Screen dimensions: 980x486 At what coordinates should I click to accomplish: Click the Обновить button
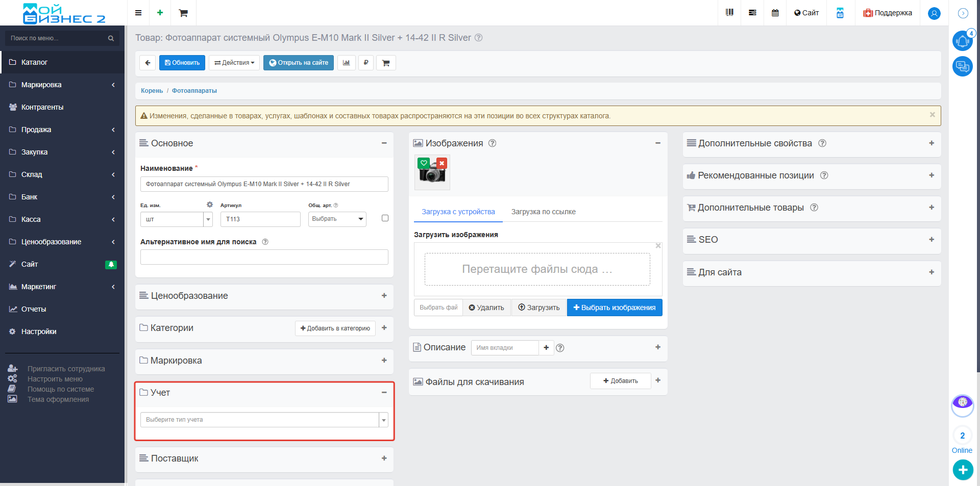pos(182,63)
